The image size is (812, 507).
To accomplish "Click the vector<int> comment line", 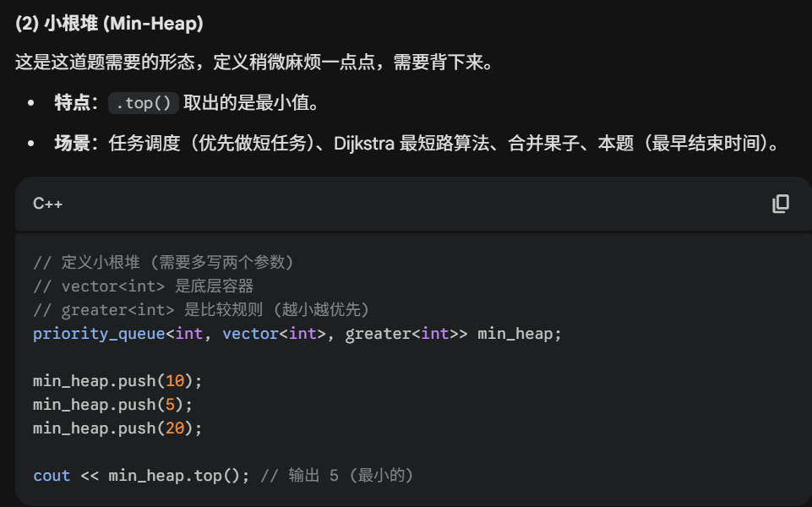I will tap(144, 286).
